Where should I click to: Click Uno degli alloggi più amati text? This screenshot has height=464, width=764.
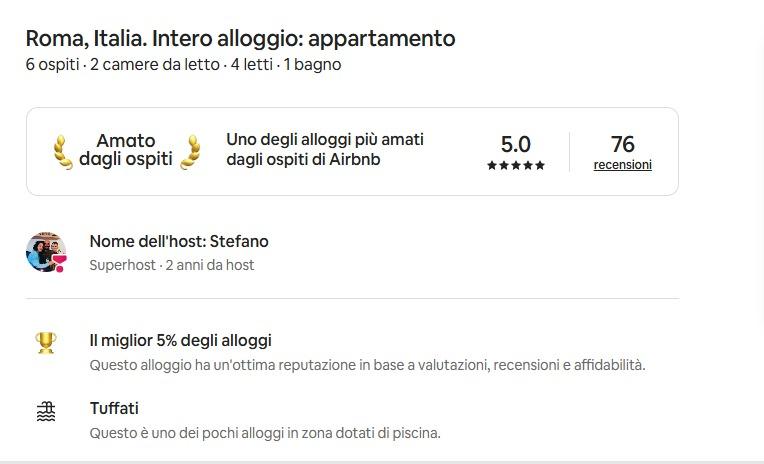pos(325,149)
